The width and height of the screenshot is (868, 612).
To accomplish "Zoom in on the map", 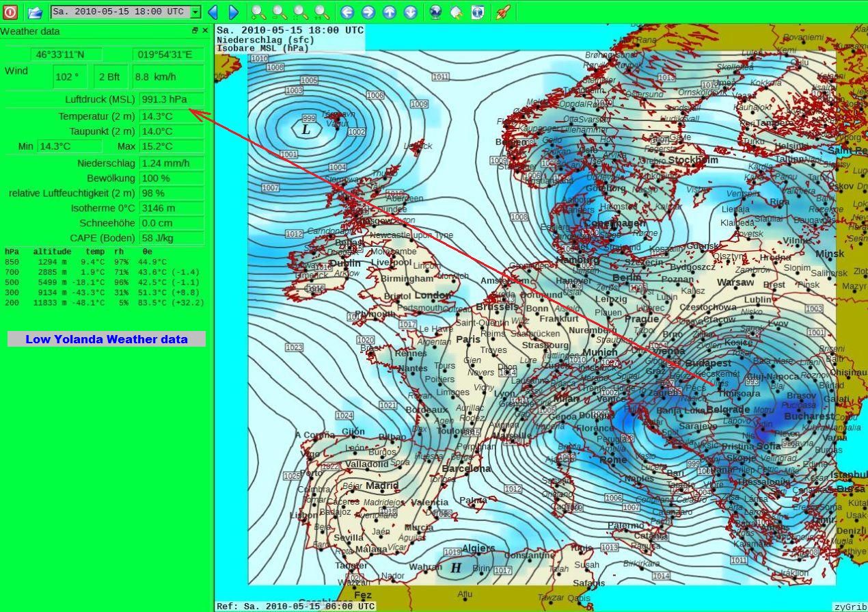I will tap(258, 12).
